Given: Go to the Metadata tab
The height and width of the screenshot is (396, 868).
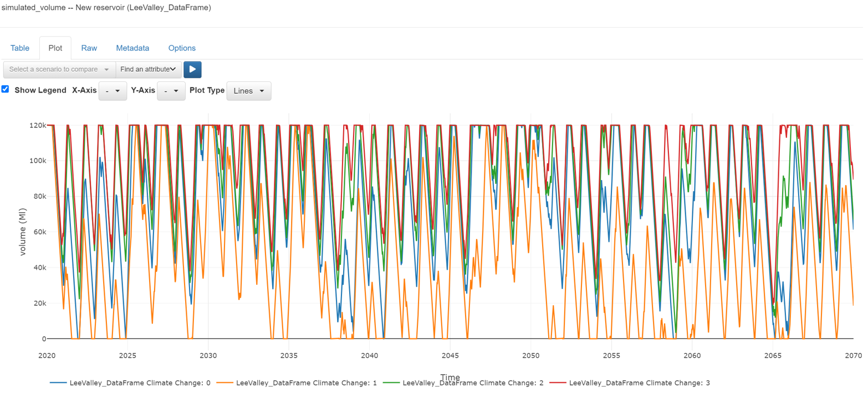Looking at the screenshot, I should coord(132,48).
